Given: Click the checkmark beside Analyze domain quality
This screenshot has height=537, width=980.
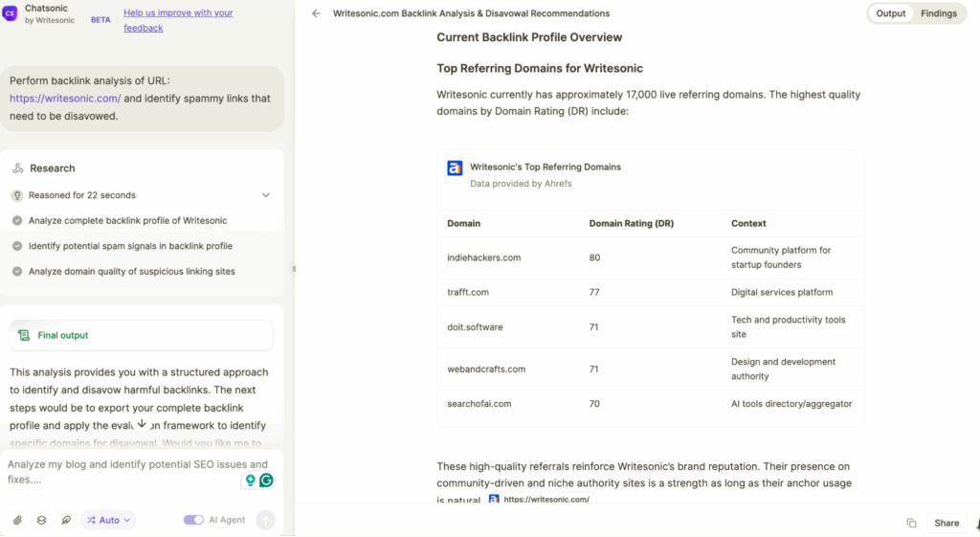Looking at the screenshot, I should (17, 271).
